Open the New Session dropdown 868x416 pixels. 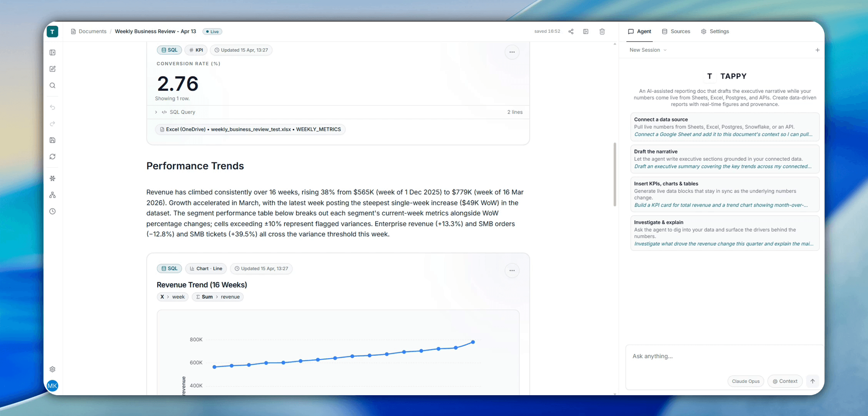click(x=648, y=50)
